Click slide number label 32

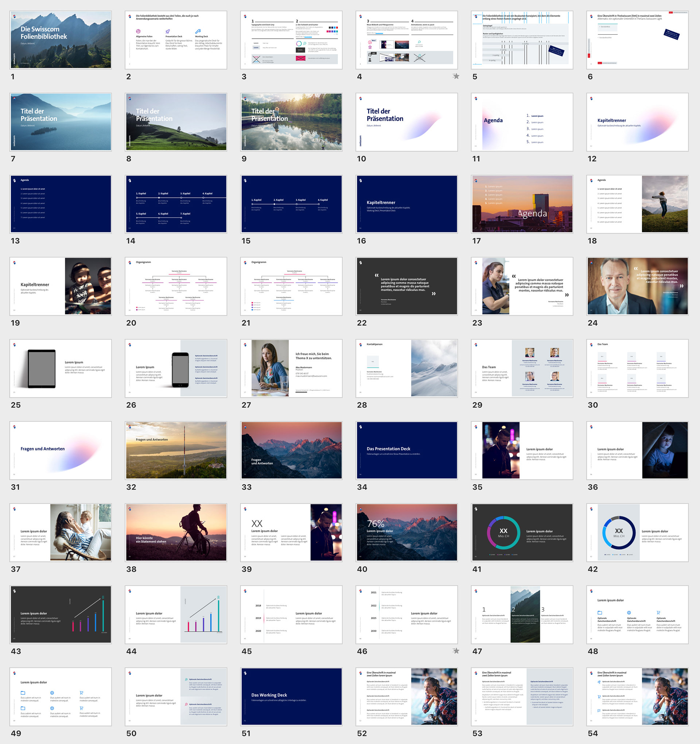point(131,487)
